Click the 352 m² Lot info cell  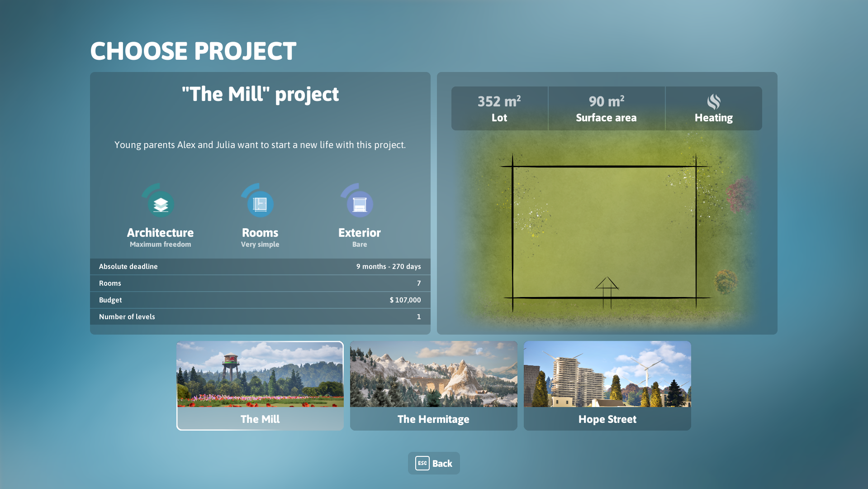[499, 109]
